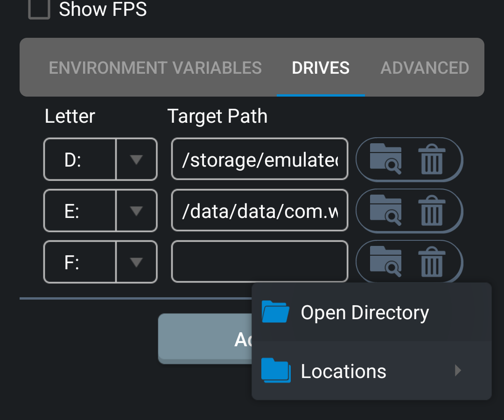Click the Locations stacked folders icon
This screenshot has height=420, width=504.
(275, 371)
